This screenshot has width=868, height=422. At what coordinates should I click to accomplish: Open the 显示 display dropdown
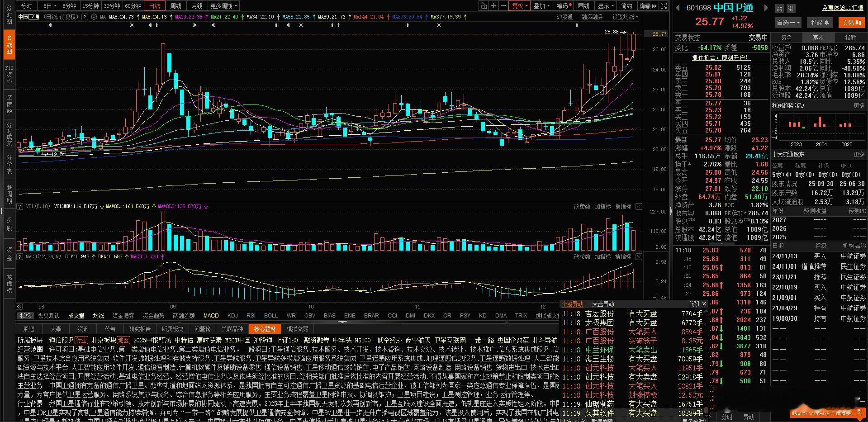[x=606, y=6]
